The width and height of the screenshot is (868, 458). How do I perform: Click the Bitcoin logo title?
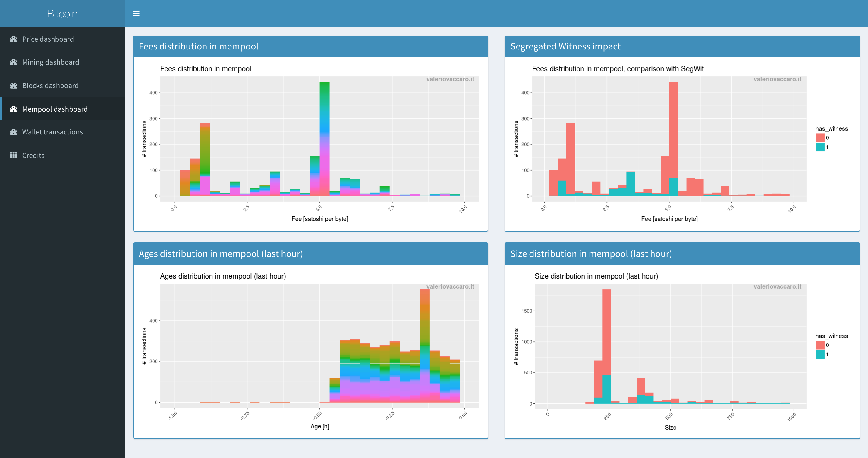tap(62, 14)
